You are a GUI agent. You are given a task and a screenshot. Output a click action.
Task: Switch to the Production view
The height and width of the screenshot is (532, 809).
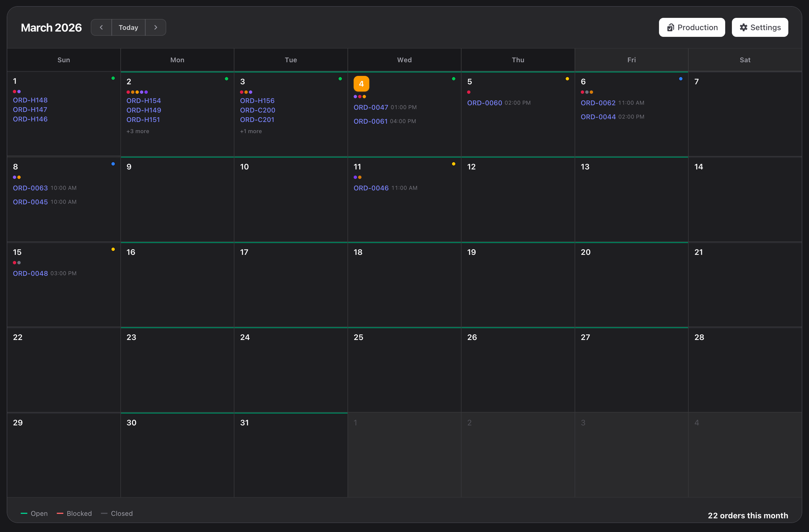(x=692, y=27)
